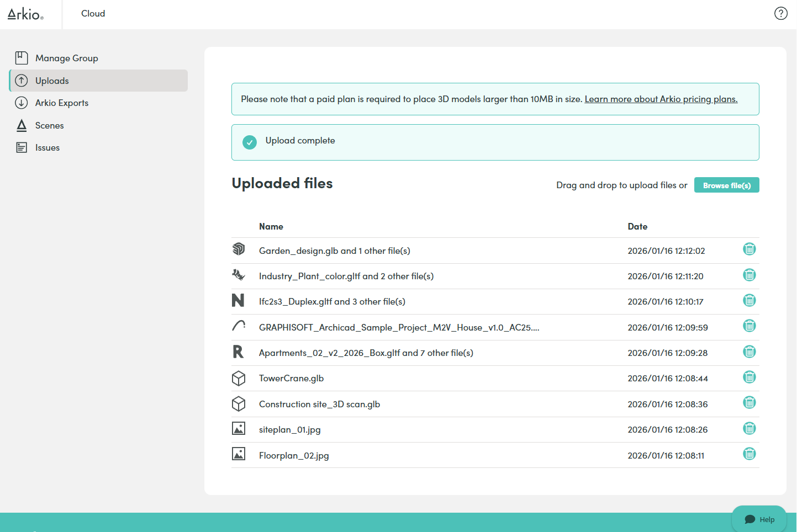Click image icon beside Floorplan_02.jpg
Viewport: 797px width, 532px height.
click(x=239, y=454)
